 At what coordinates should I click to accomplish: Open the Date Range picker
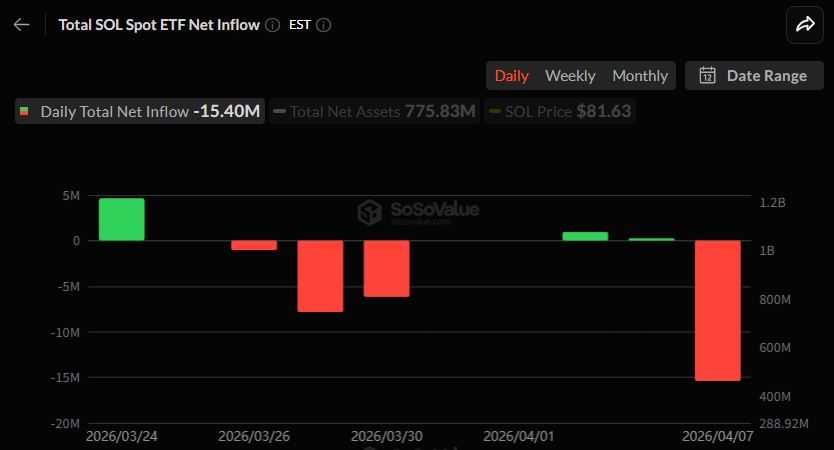[754, 76]
